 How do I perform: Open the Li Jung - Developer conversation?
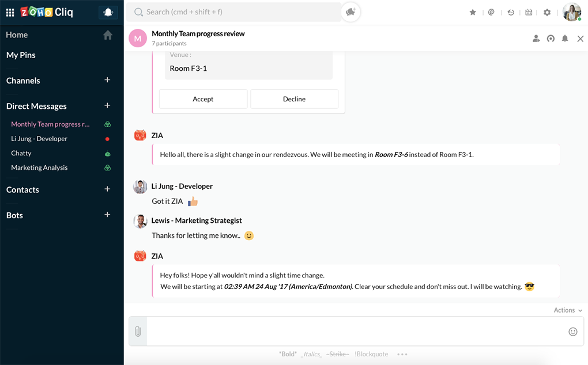[x=39, y=139]
